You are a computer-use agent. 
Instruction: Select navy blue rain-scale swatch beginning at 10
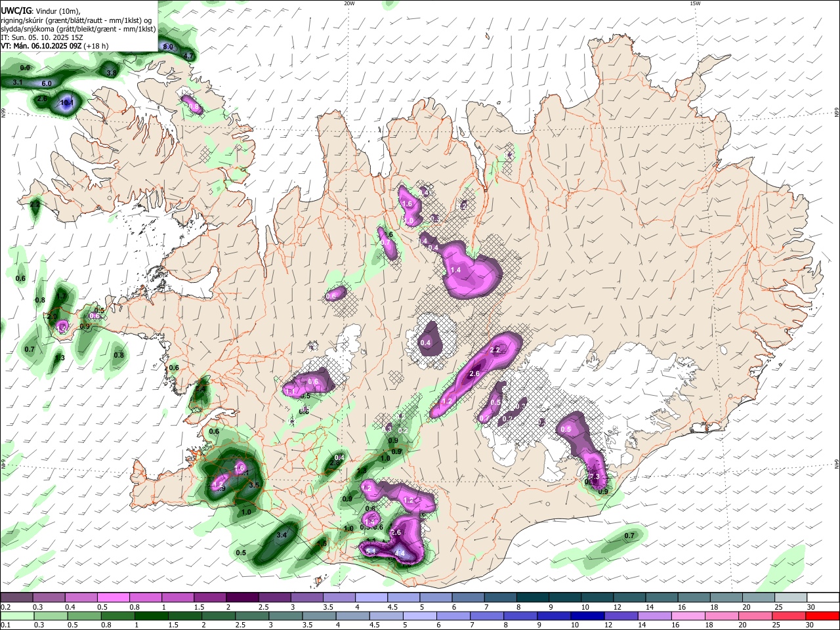[587, 616]
